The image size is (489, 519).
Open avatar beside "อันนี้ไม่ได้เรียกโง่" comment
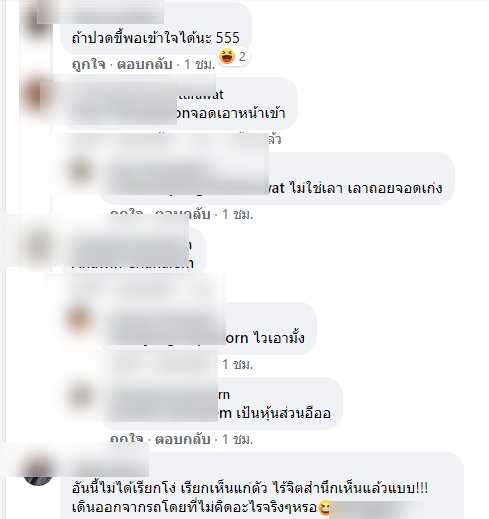(38, 471)
